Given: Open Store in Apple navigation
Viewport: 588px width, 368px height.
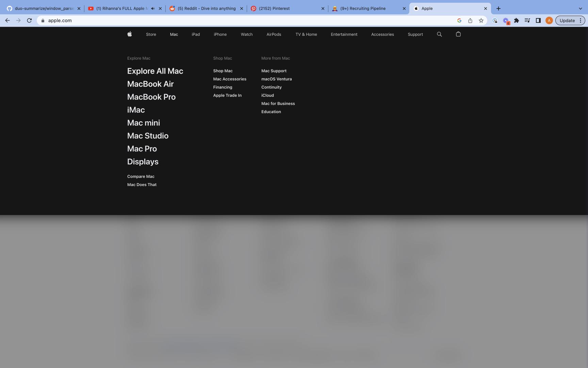Looking at the screenshot, I should 151,34.
